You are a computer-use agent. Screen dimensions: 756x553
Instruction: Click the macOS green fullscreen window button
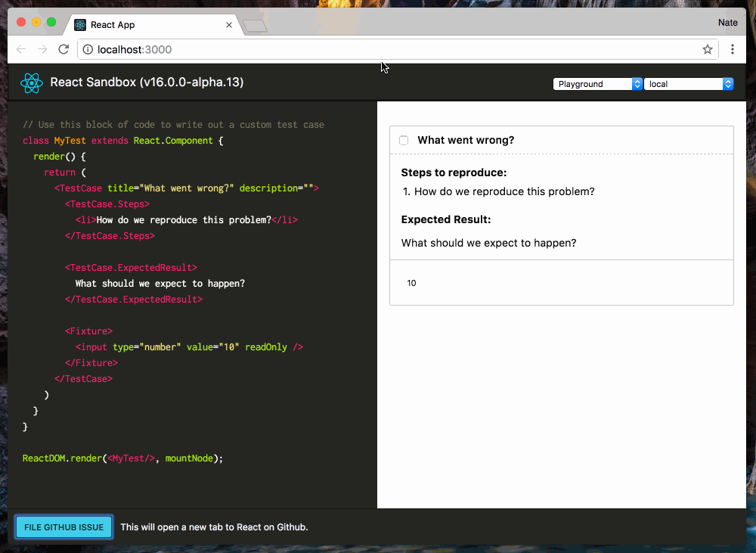[x=51, y=22]
